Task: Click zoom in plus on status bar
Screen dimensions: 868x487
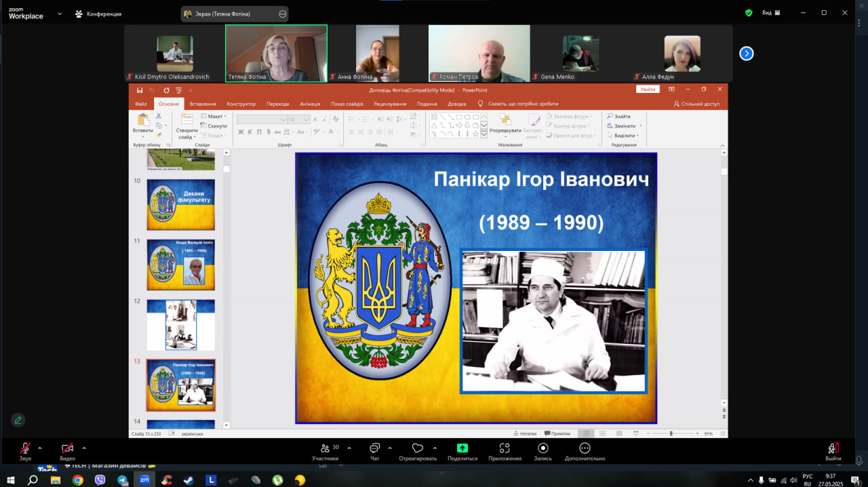Action: (696, 433)
